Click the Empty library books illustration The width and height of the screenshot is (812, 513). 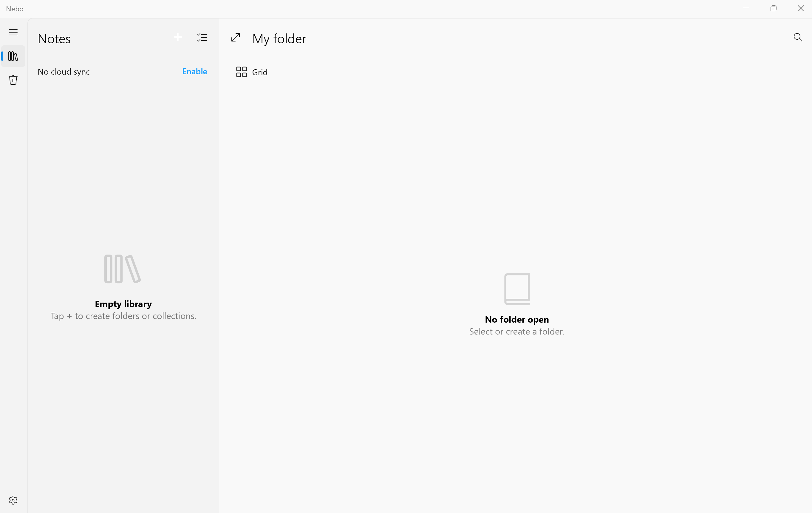(x=122, y=269)
